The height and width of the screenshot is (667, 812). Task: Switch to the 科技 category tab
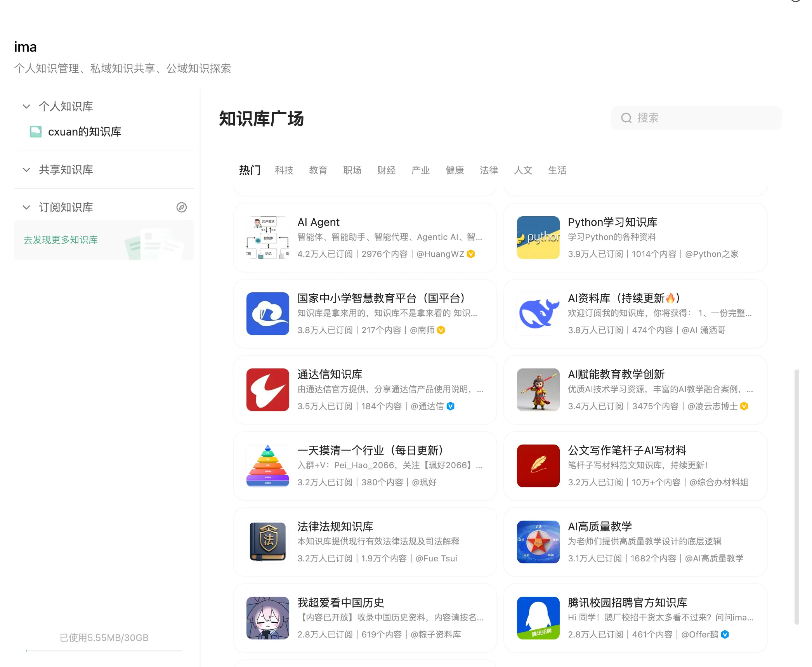(x=284, y=170)
